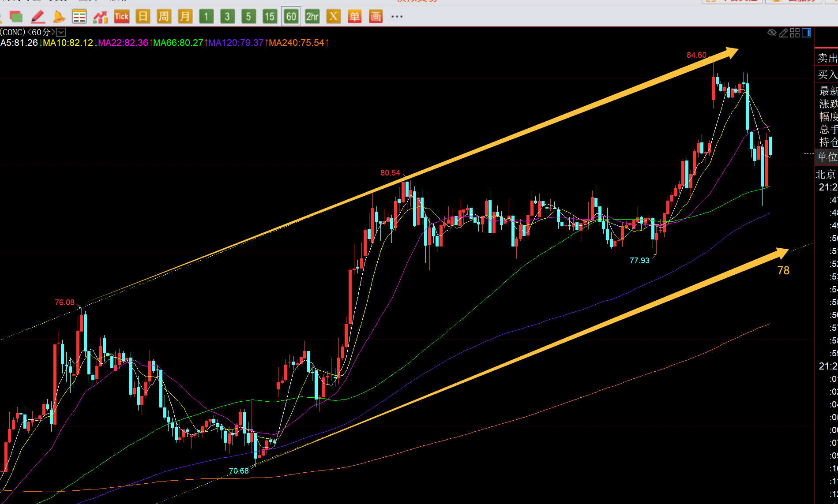
Task: Click the 涨跌 change row
Action: (x=827, y=104)
